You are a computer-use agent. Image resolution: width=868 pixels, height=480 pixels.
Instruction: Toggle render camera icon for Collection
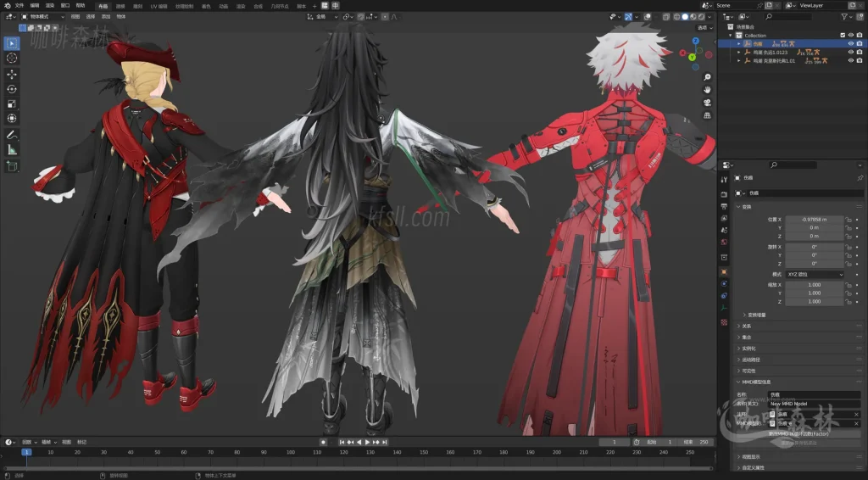point(860,35)
